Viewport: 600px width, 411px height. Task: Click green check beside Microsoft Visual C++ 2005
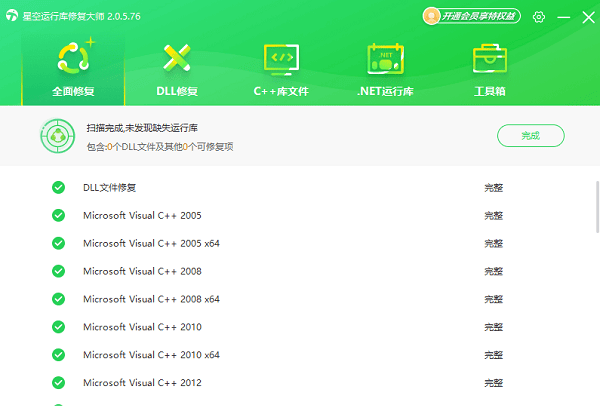58,215
